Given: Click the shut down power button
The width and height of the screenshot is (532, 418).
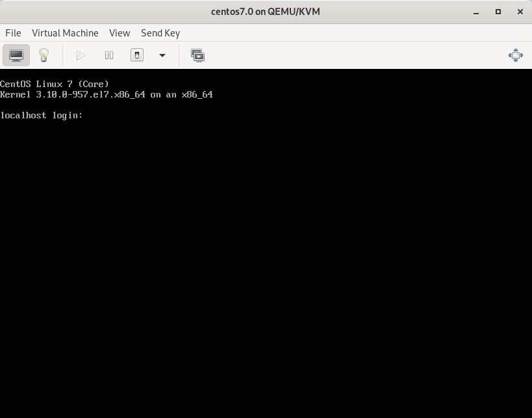Looking at the screenshot, I should click(x=137, y=55).
